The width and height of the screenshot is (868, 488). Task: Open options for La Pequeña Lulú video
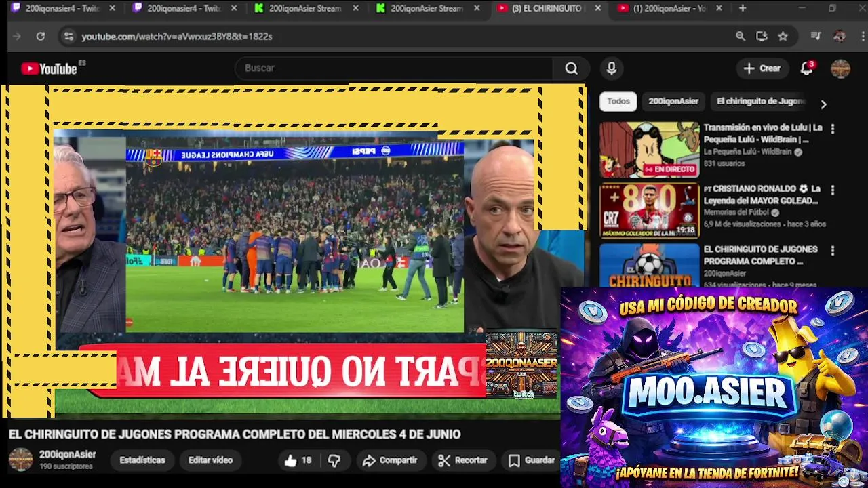[x=833, y=129]
